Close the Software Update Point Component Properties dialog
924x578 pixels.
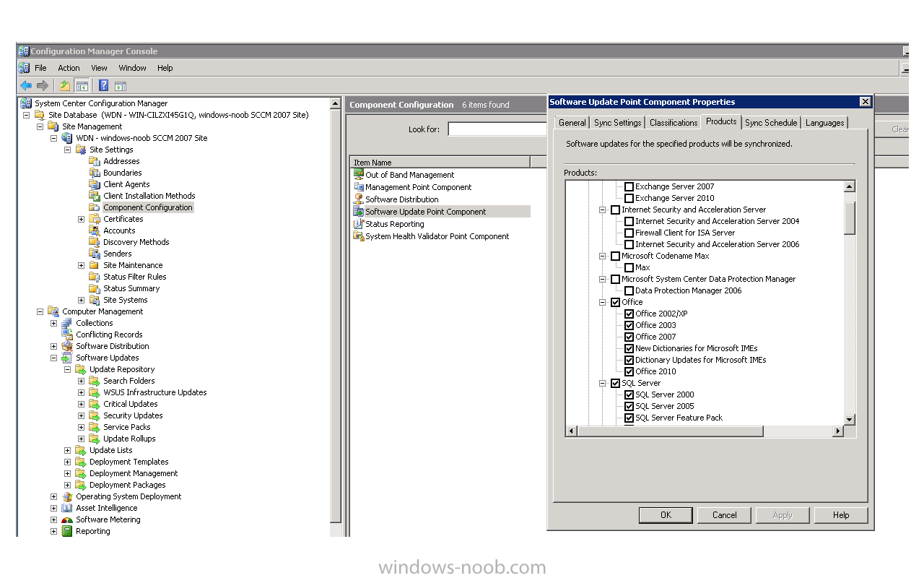click(865, 102)
